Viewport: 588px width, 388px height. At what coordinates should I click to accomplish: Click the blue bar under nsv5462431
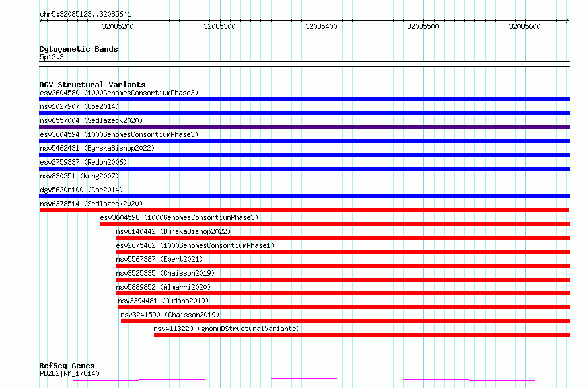click(x=304, y=155)
